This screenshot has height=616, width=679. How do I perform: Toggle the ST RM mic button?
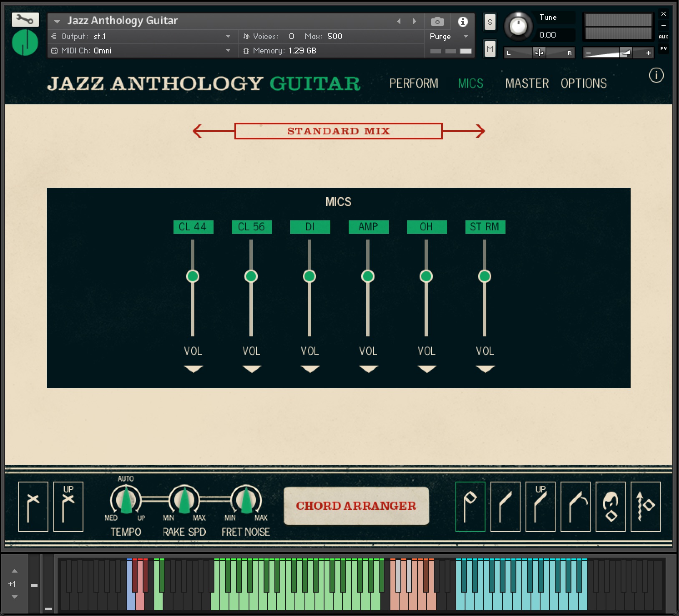pyautogui.click(x=485, y=227)
